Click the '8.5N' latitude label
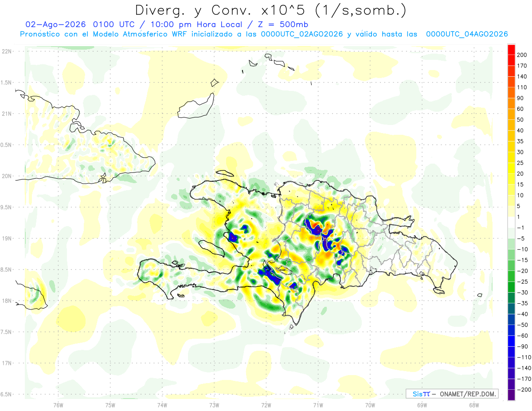 click(7, 270)
